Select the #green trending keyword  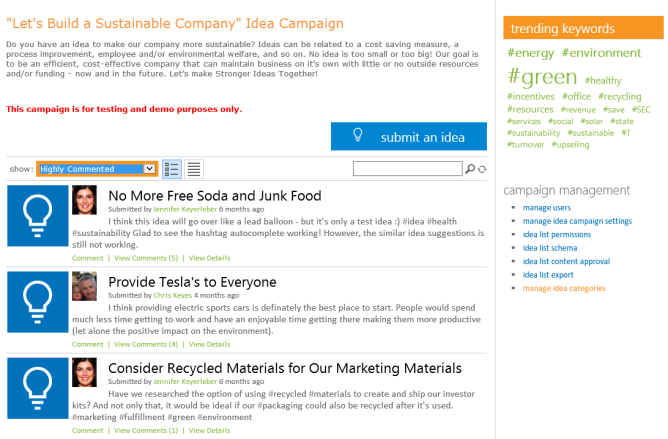(x=542, y=77)
